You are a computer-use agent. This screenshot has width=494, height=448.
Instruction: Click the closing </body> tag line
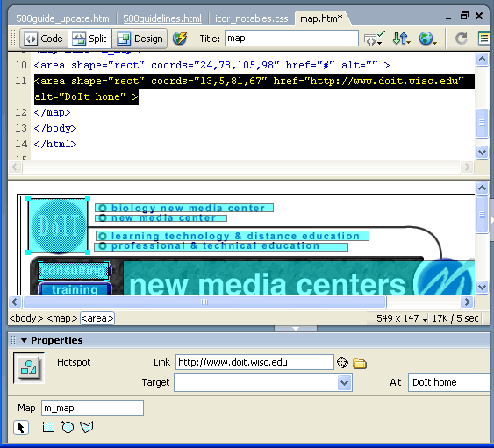(55, 128)
